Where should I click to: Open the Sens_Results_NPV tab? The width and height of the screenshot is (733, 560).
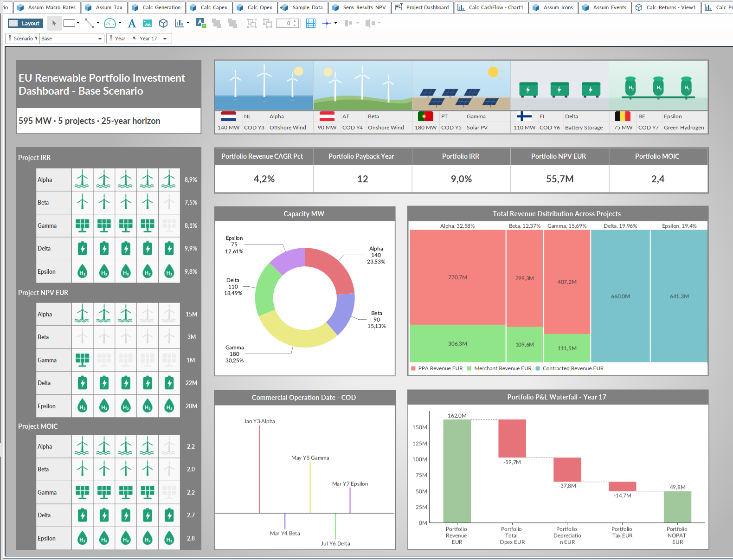click(x=360, y=7)
